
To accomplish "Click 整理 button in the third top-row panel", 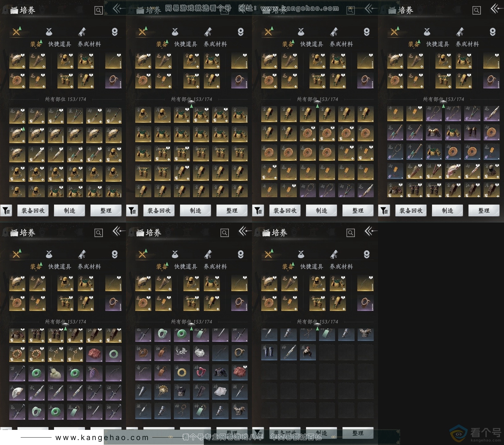I will coord(358,211).
